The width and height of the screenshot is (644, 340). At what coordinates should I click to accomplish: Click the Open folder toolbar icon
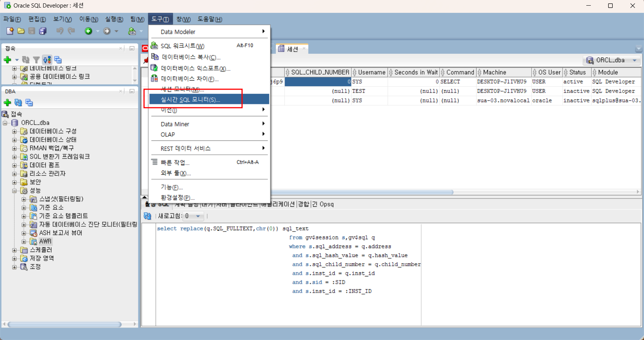point(21,31)
